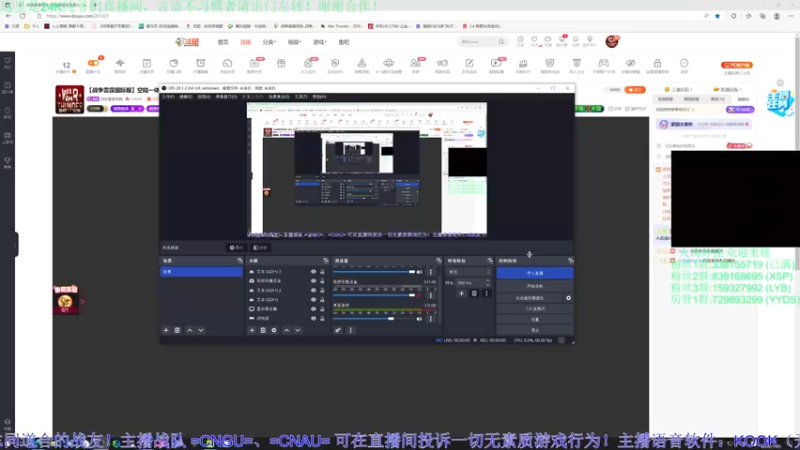Screen dimensions: 800x450
Task: Open the View menu in OBS
Action: tap(204, 96)
